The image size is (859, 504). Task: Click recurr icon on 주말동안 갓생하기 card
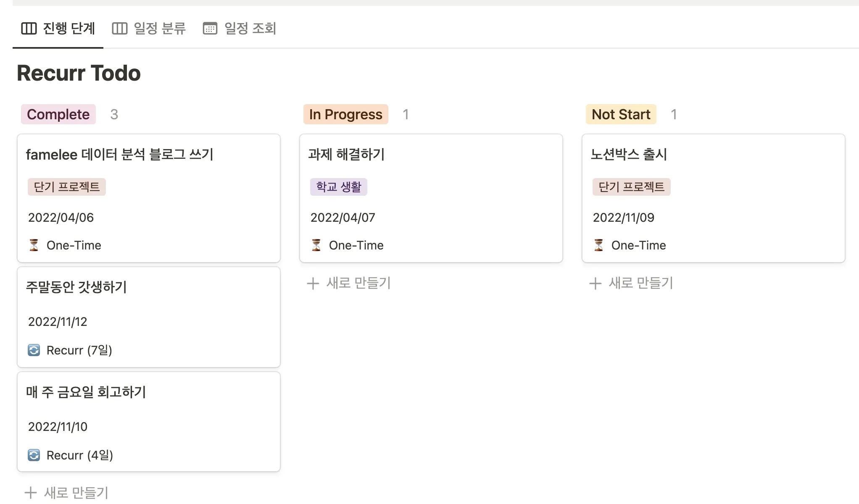(34, 350)
